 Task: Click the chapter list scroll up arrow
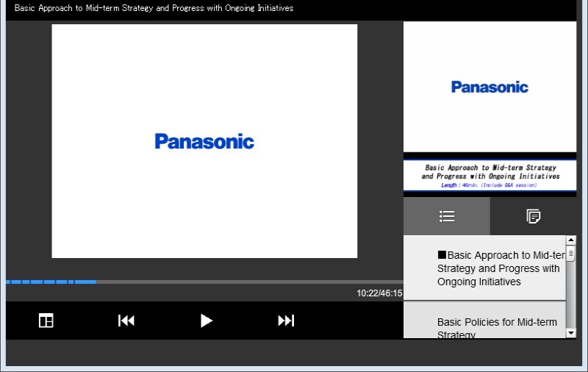[571, 240]
